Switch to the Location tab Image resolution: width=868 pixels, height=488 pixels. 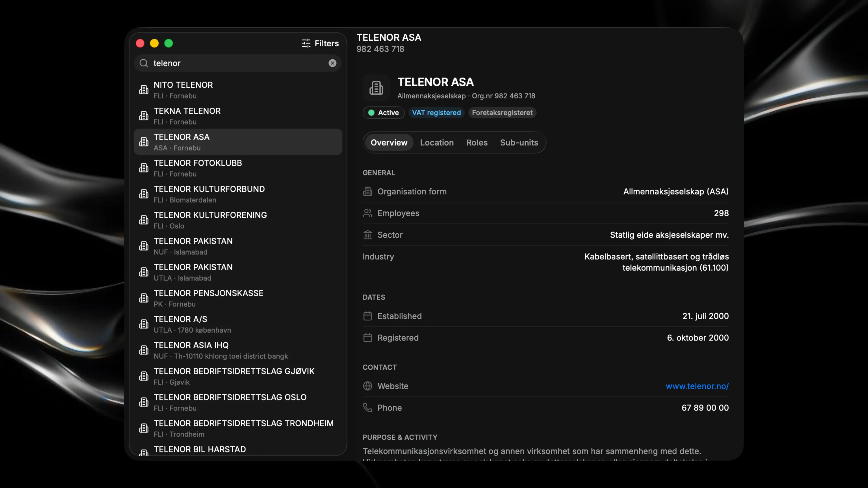coord(437,142)
